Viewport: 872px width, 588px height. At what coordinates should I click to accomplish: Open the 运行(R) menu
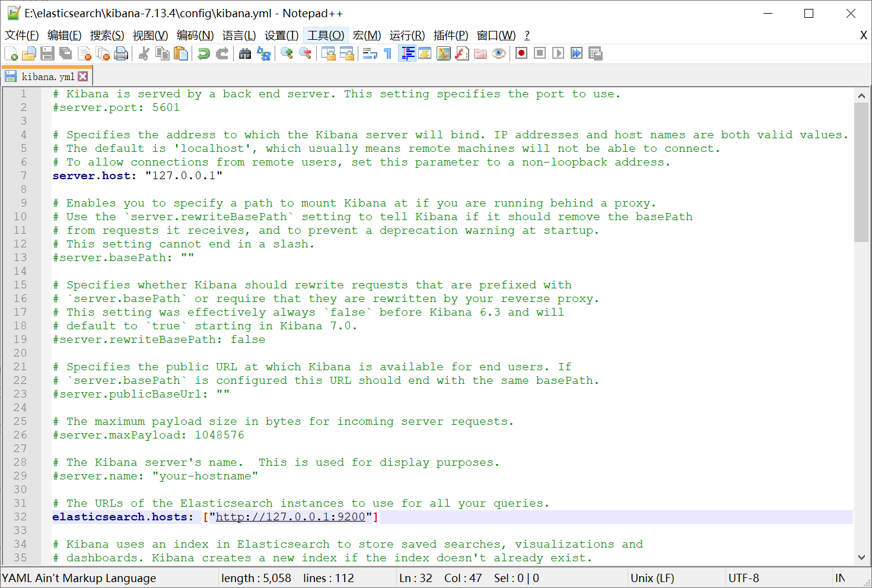(x=407, y=36)
